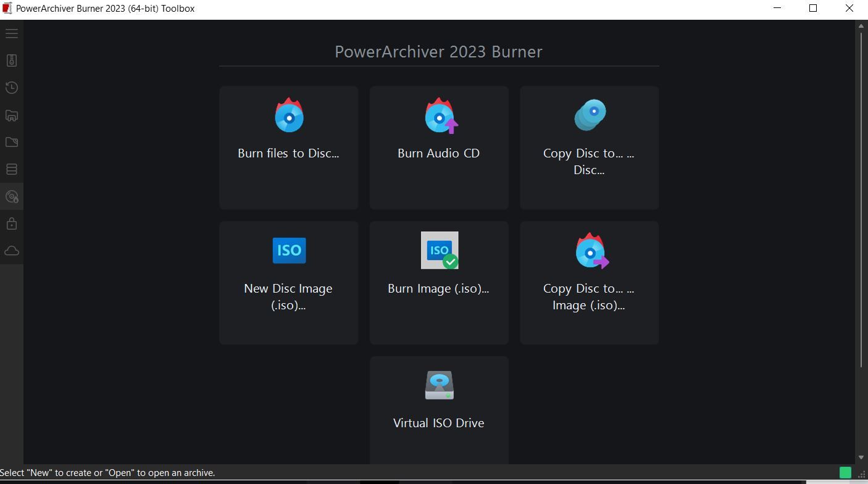
Task: Open the stacked-disks backup sidebar icon
Action: [x=12, y=169]
